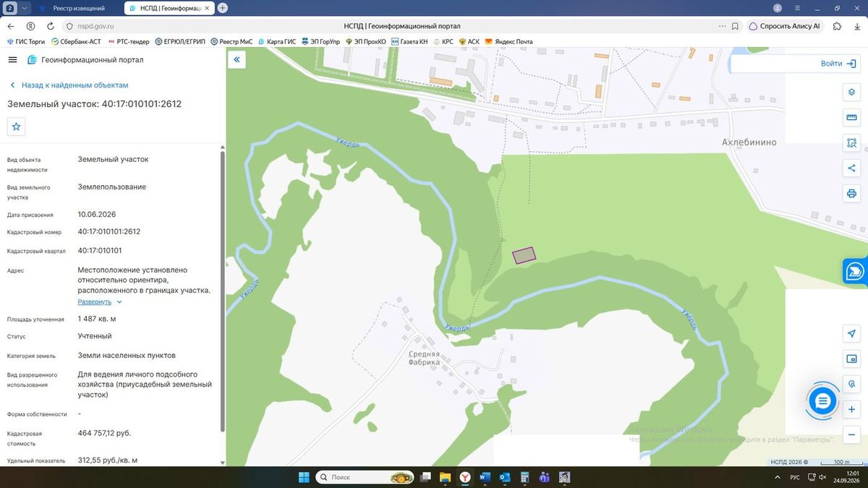Open the Сбербанк-АСТ bookmark
The height and width of the screenshot is (488, 868).
[x=76, y=42]
